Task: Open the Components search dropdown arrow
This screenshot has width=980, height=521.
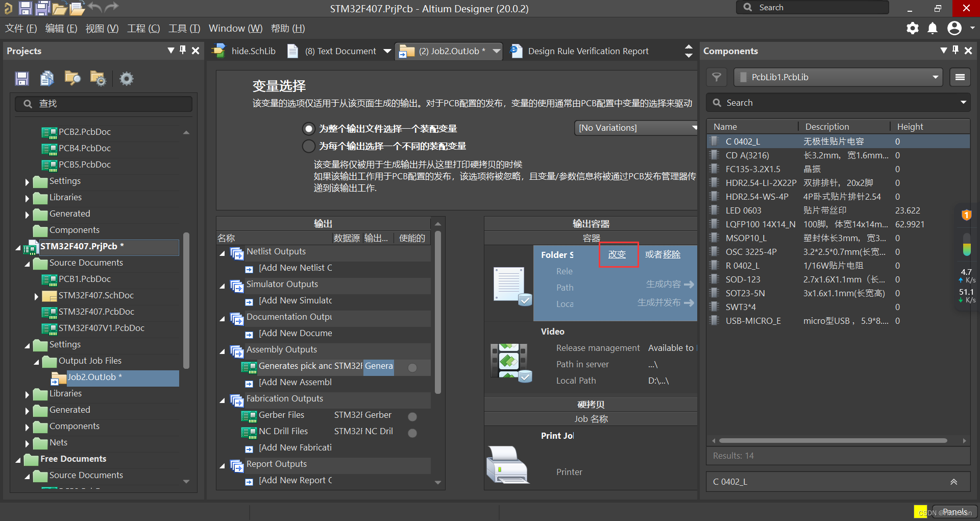Action: [x=963, y=103]
